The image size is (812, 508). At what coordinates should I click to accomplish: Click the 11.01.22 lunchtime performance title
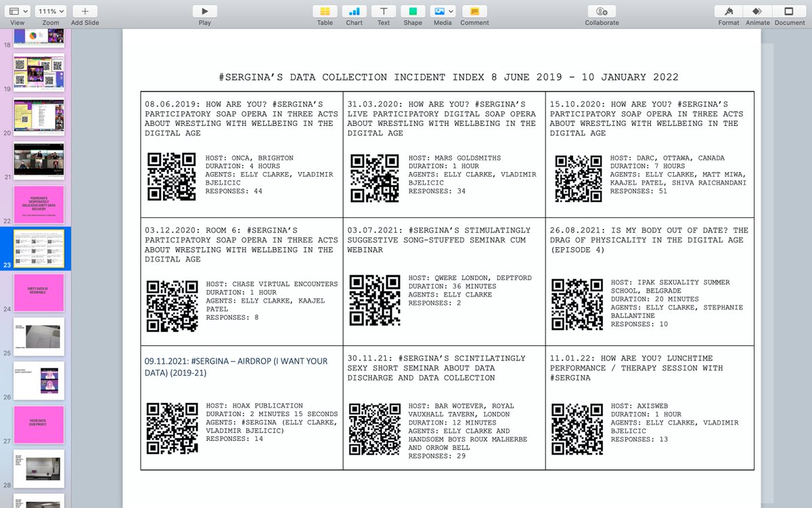tap(636, 368)
